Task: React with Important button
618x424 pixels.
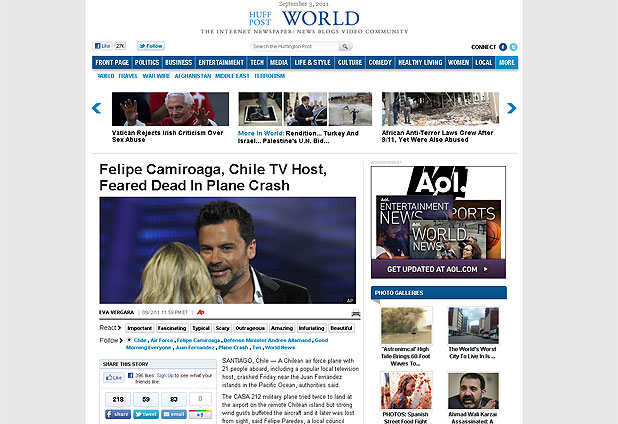Action: tap(140, 328)
